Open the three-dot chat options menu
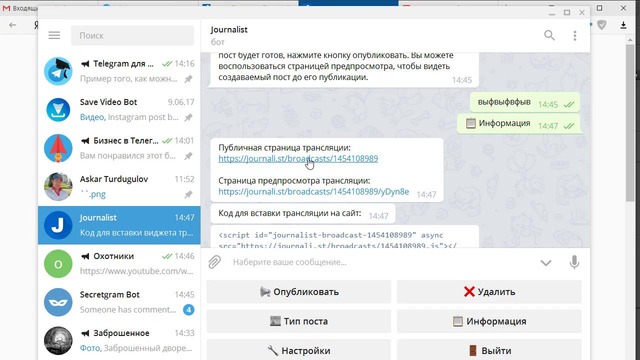This screenshot has height=360, width=640. click(575, 36)
